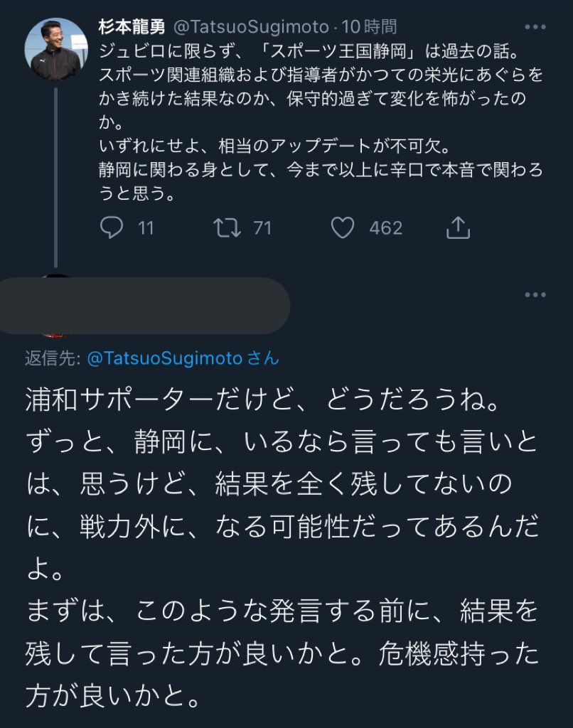Follow the blue @TatsuoSugimoto さん mention
573x728 pixels.
tap(183, 358)
